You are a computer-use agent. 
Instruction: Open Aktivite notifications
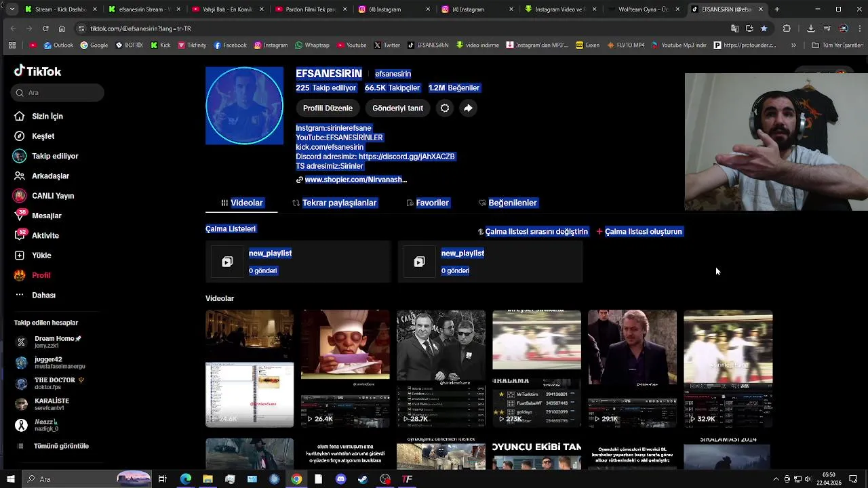pos(37,236)
